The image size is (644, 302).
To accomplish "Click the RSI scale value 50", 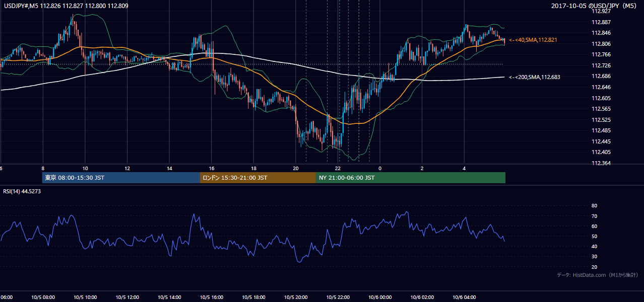I will (x=595, y=236).
